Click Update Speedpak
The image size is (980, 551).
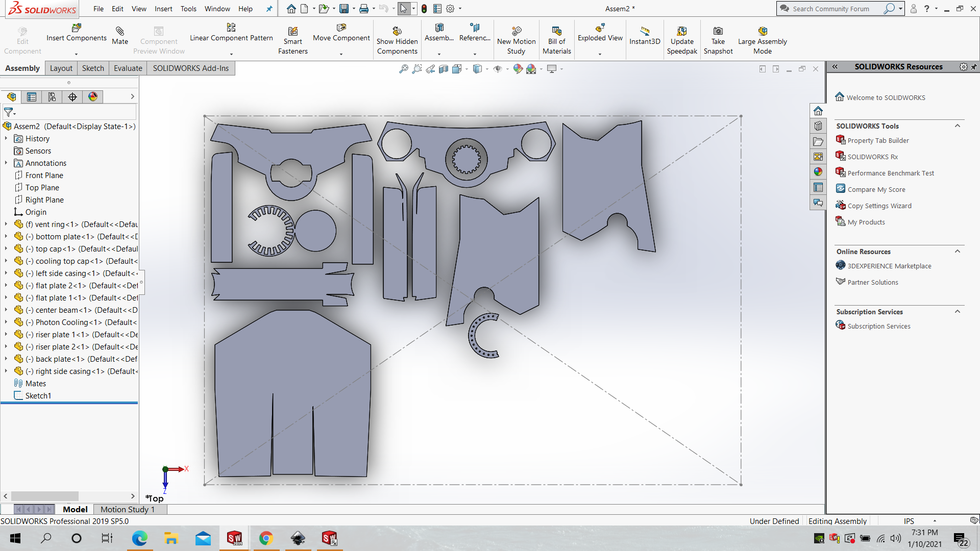click(682, 41)
